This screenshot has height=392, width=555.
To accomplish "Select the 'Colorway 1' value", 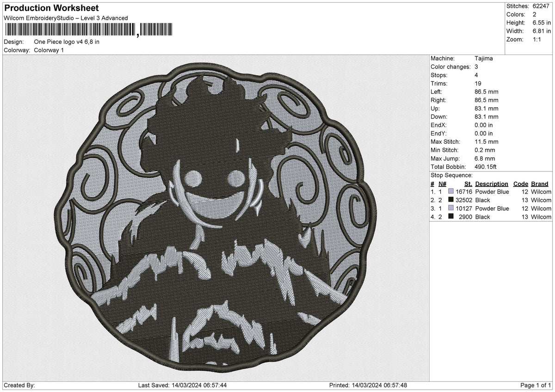I will click(49, 50).
